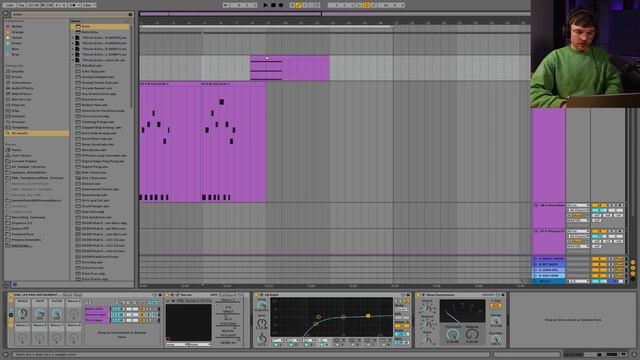Viewport: 640px width, 360px height.
Task: Click the Tap tempo button
Action: (22, 5)
